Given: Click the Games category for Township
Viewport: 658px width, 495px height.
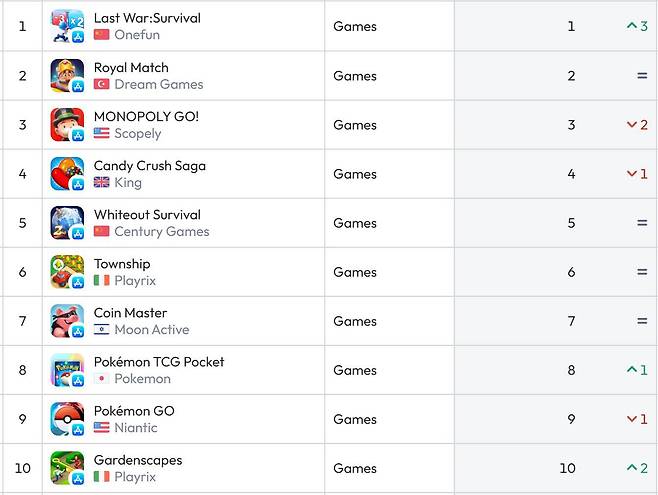Looking at the screenshot, I should tap(355, 272).
